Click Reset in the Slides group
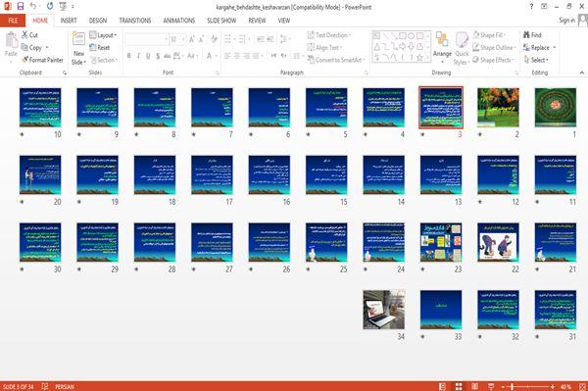 point(100,48)
